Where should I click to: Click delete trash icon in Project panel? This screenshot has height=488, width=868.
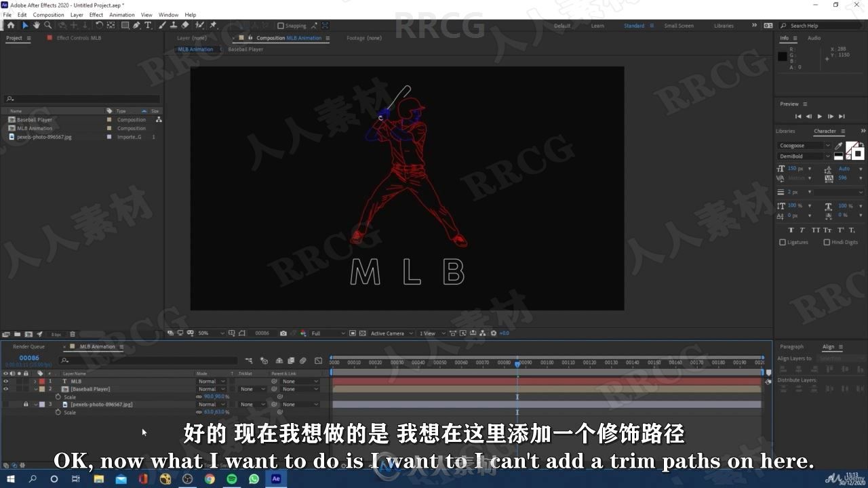73,334
